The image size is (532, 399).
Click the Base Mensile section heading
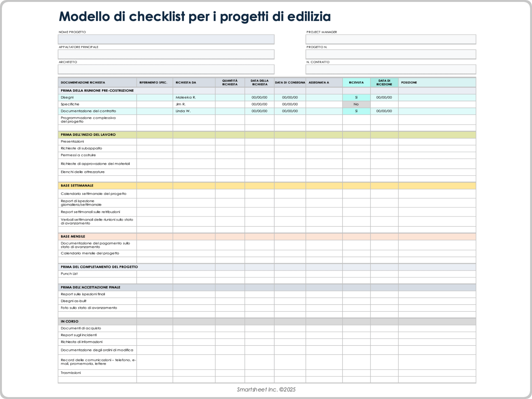(73, 237)
